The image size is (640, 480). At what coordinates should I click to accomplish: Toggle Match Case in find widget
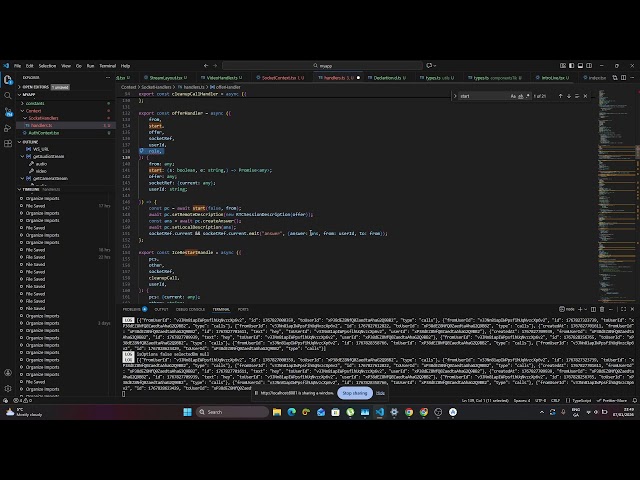(513, 96)
